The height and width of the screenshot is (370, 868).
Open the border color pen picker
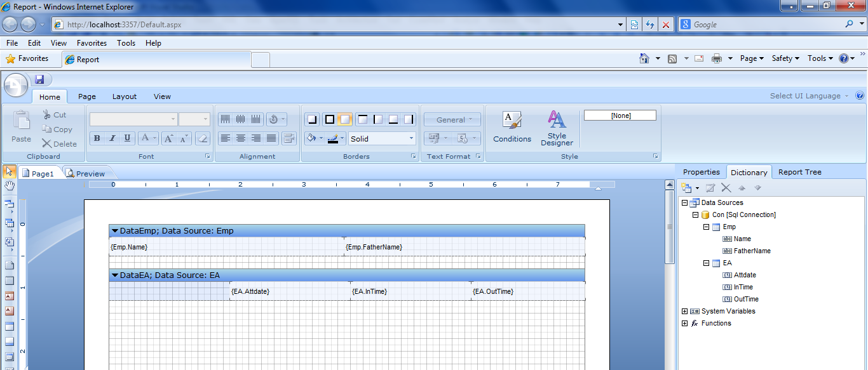(x=337, y=138)
